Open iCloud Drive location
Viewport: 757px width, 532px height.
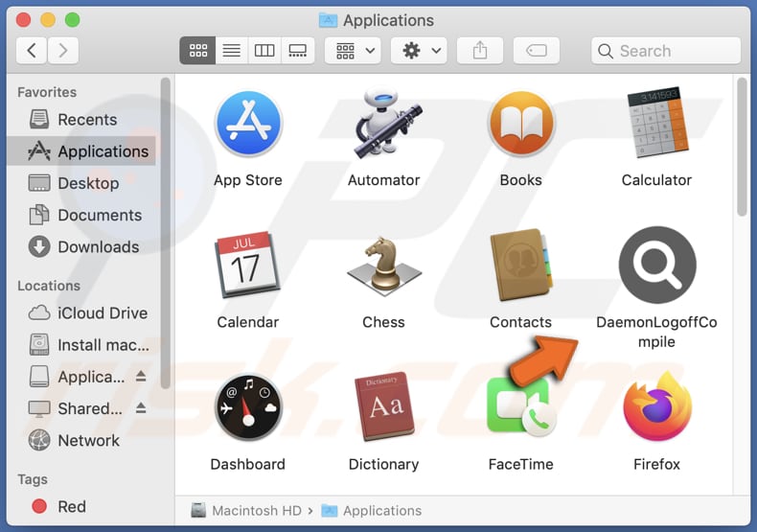tap(81, 312)
